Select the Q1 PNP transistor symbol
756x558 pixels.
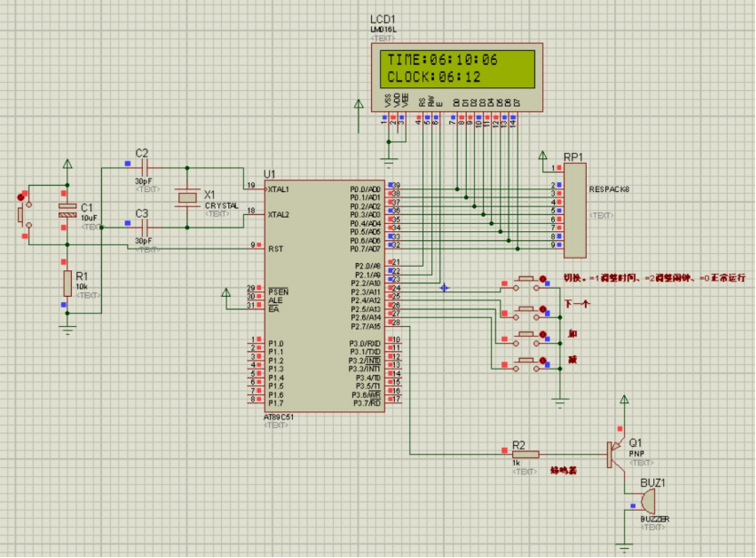616,454
